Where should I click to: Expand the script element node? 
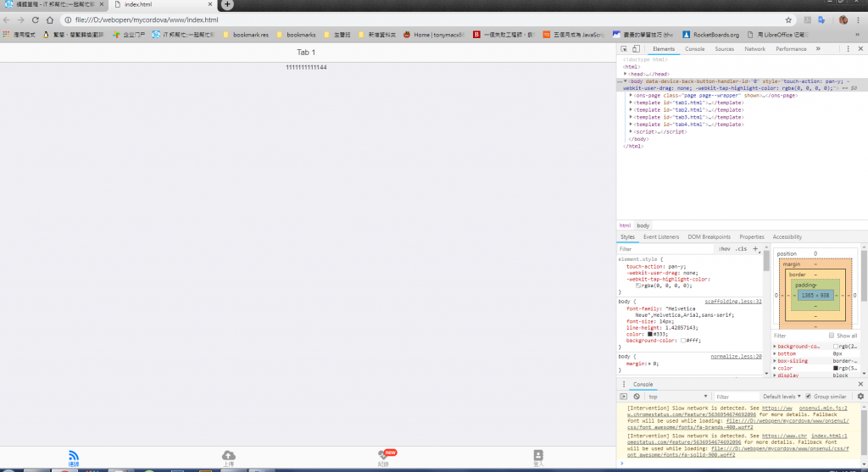pyautogui.click(x=631, y=131)
